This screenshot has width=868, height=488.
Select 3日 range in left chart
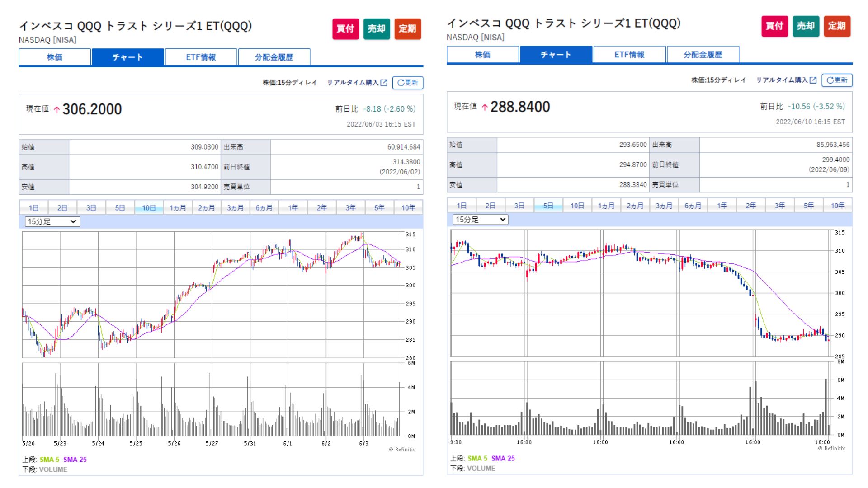pos(91,207)
